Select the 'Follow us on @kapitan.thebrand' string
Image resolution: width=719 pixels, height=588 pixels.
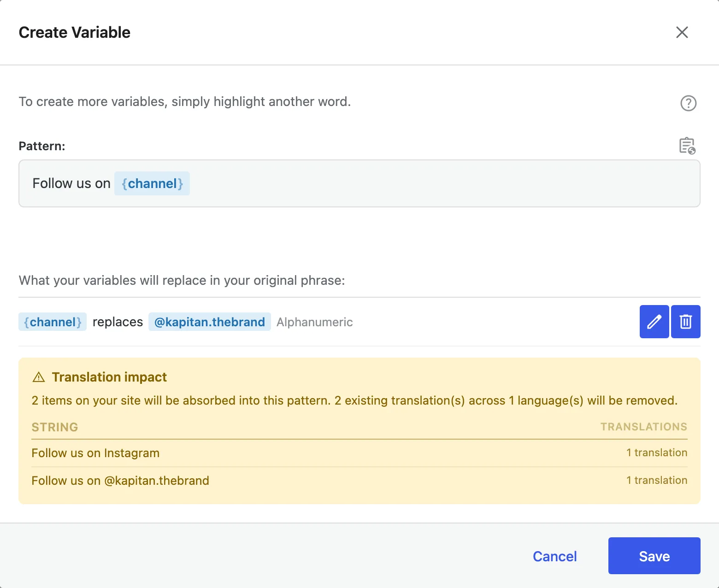point(120,481)
